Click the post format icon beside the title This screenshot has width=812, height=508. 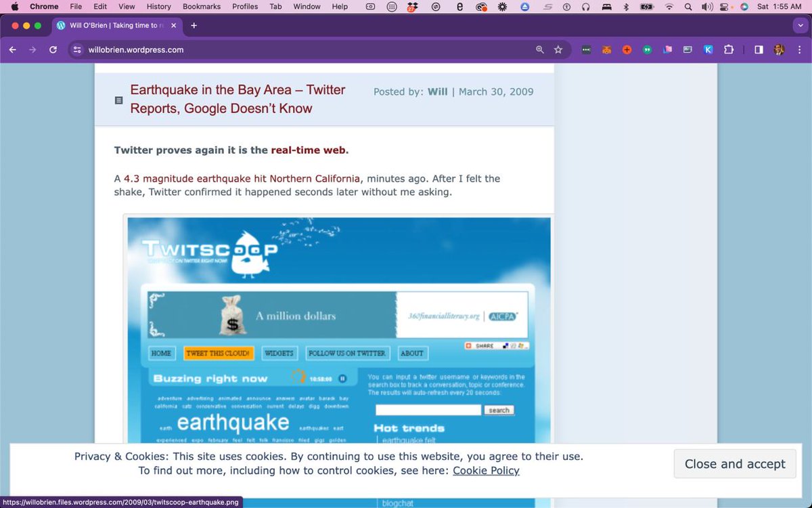point(119,100)
